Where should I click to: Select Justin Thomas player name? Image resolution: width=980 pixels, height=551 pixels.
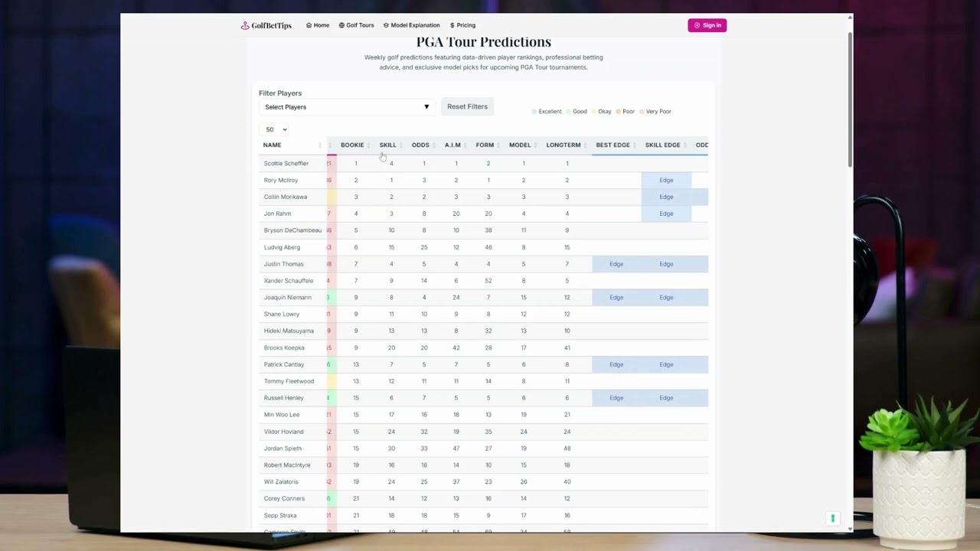pos(283,264)
